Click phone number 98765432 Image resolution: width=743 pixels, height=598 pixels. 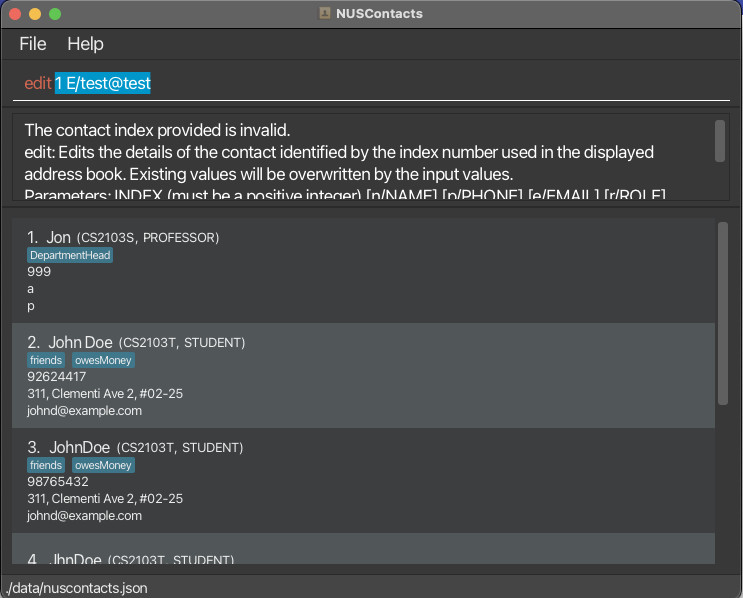[58, 482]
